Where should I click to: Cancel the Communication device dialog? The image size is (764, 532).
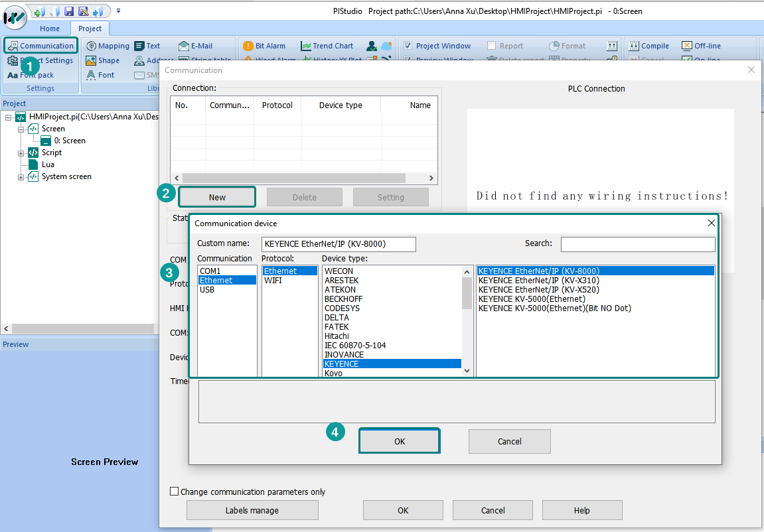click(510, 441)
